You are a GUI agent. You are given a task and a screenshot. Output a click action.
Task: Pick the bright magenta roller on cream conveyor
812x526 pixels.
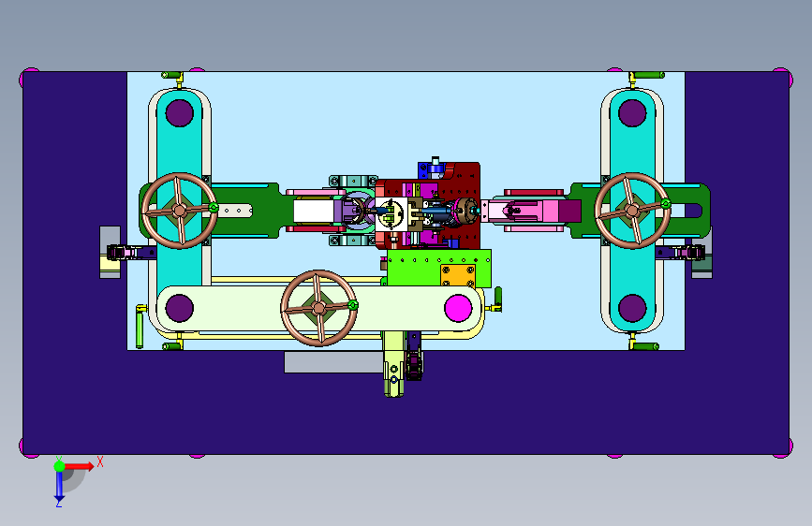pos(458,308)
